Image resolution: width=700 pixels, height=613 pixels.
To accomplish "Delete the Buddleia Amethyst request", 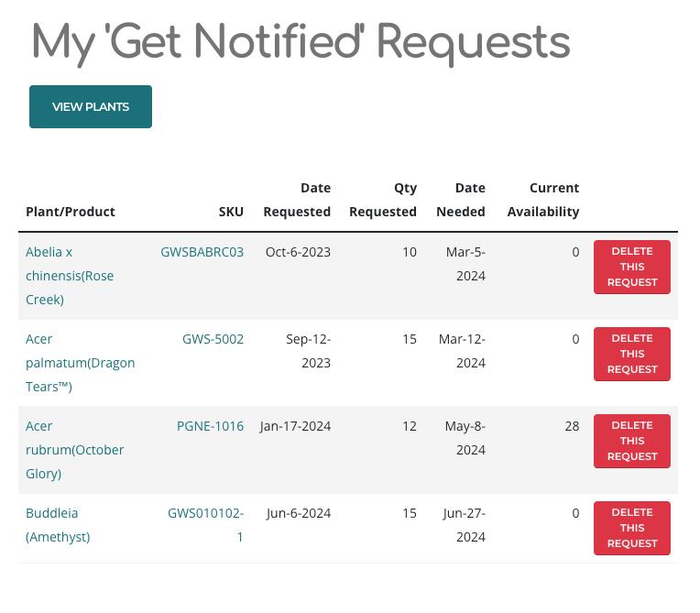I will click(x=631, y=528).
